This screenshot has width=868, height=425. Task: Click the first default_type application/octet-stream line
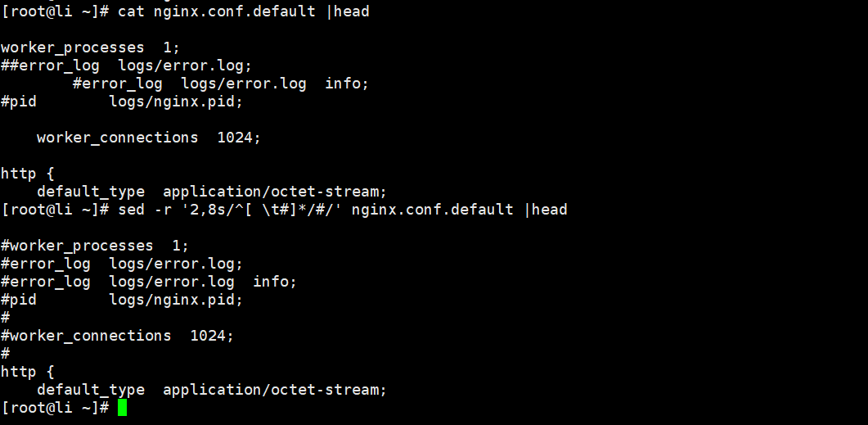[211, 192]
